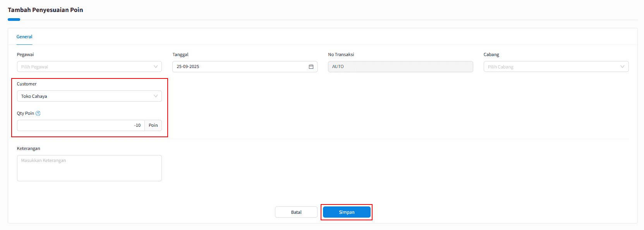Click the Keterangan field label
Image resolution: width=644 pixels, height=230 pixels.
point(28,149)
